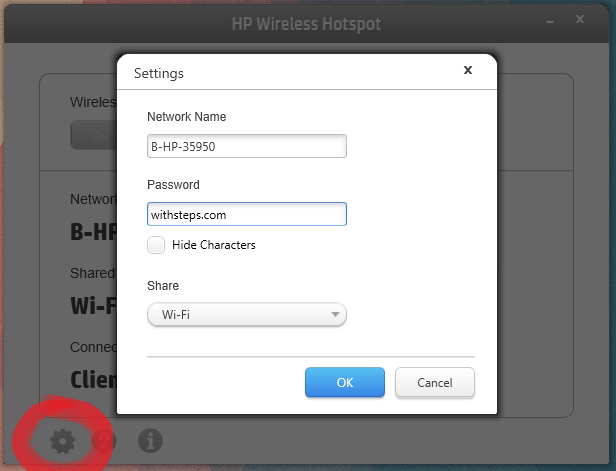Image resolution: width=616 pixels, height=471 pixels.
Task: Focus the Password input field
Action: click(x=247, y=214)
